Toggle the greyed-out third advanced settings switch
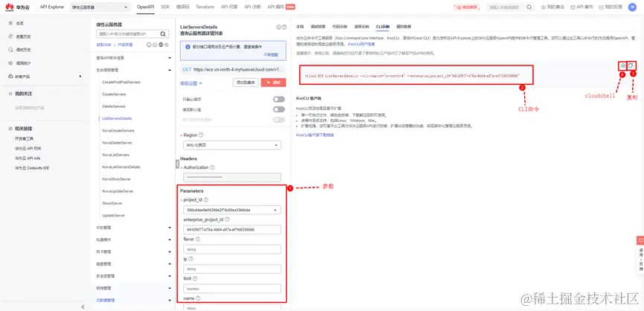The image size is (644, 311). tap(279, 120)
